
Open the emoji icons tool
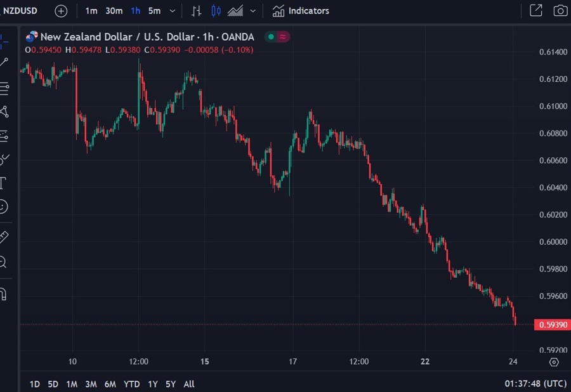tap(3, 207)
